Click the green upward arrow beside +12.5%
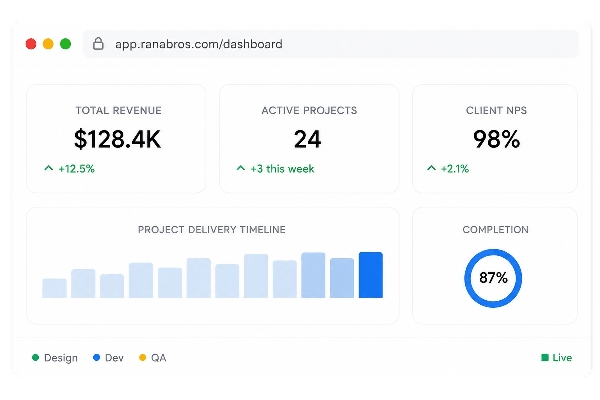 click(49, 168)
